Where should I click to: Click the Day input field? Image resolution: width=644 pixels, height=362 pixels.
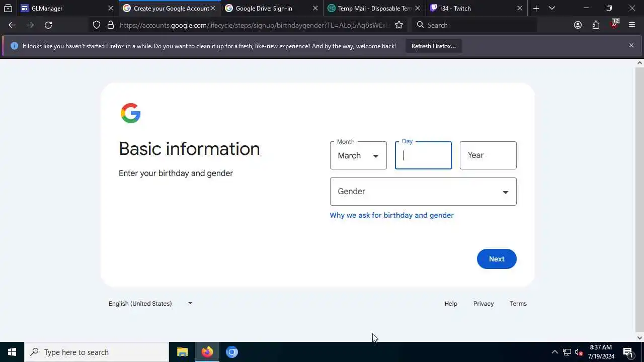pos(423,155)
